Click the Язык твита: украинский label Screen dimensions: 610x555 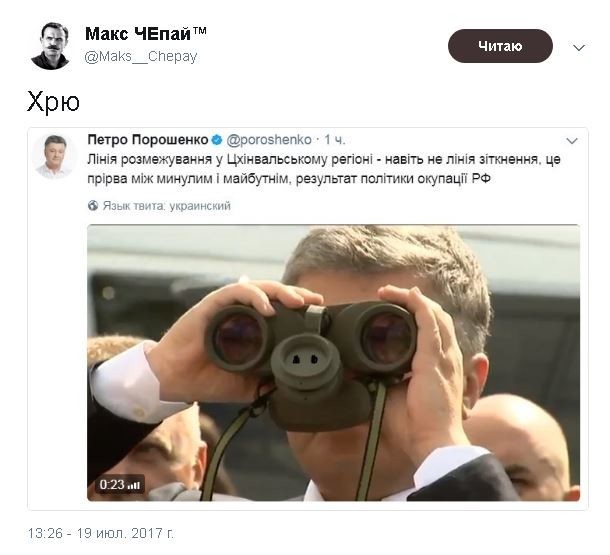point(166,206)
